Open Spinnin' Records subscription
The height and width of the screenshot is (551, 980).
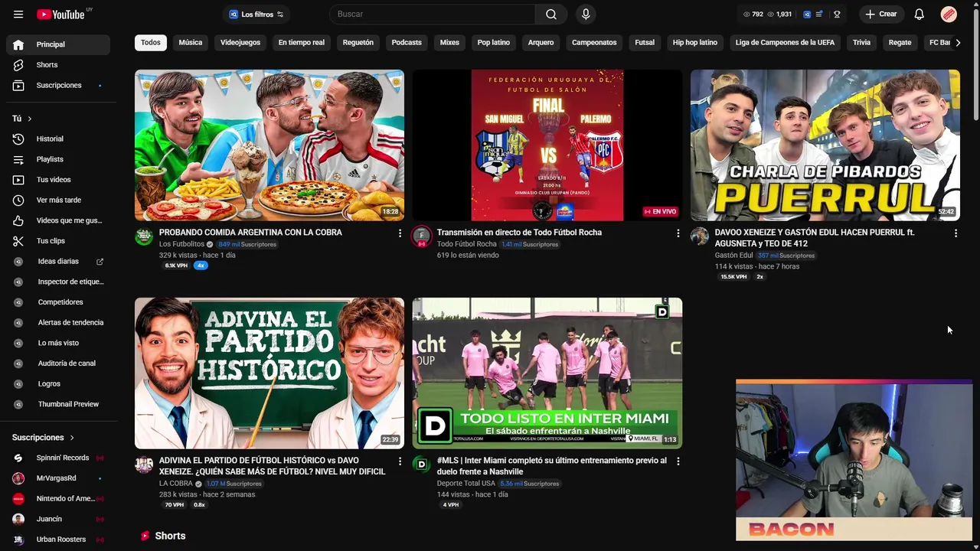58,458
